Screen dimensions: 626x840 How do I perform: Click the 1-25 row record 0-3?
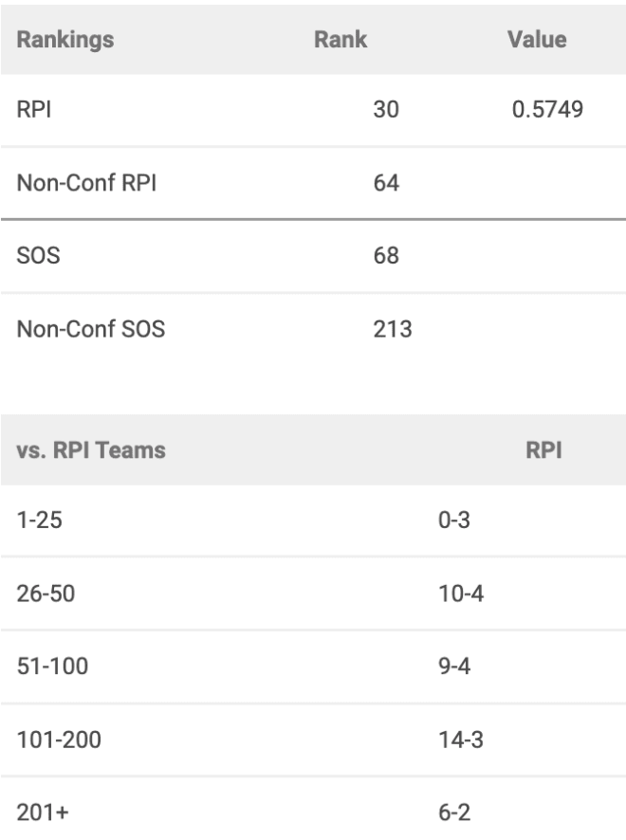click(x=454, y=520)
